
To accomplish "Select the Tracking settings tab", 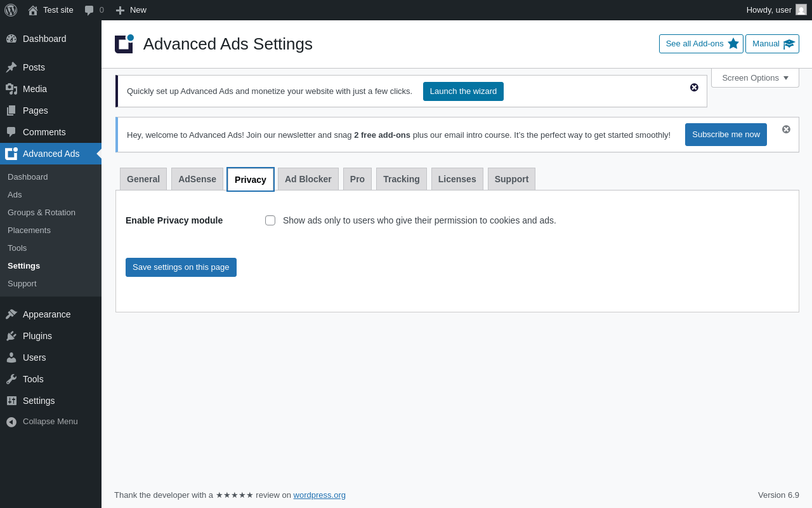I will coord(402,179).
